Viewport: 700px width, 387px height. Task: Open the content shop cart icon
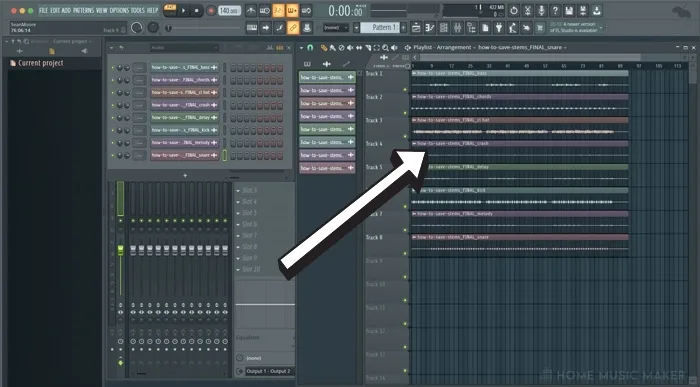coord(540,28)
